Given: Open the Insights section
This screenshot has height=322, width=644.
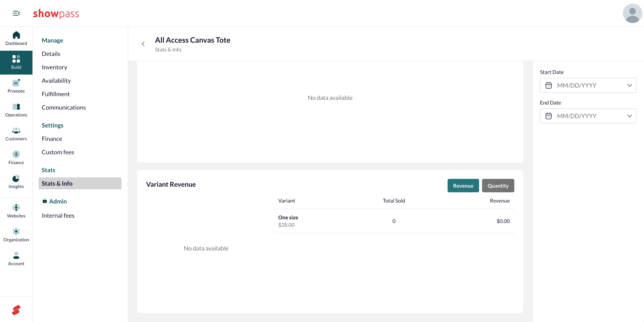Looking at the screenshot, I should [x=16, y=182].
